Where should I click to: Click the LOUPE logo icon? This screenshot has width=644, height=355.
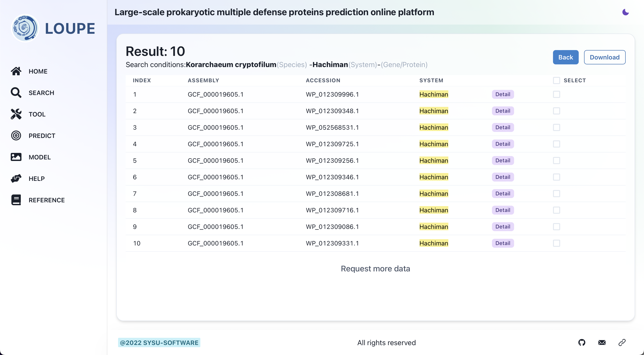25,28
